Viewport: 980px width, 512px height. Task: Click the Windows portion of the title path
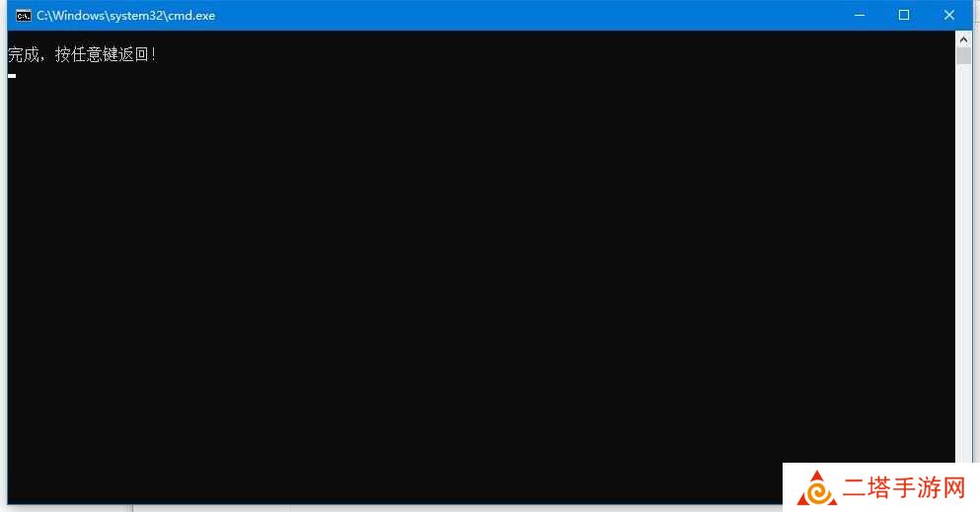click(73, 16)
